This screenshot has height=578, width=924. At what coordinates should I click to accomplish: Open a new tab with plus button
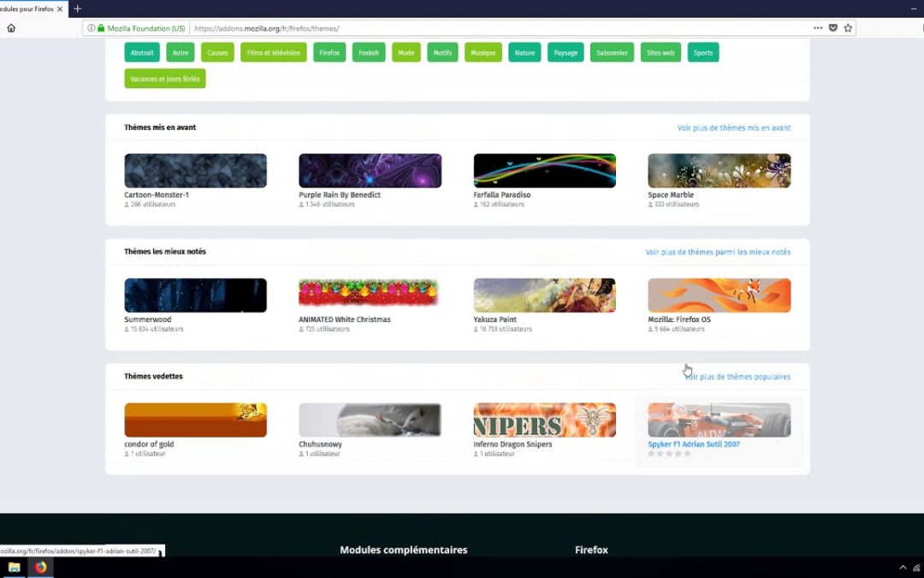77,9
